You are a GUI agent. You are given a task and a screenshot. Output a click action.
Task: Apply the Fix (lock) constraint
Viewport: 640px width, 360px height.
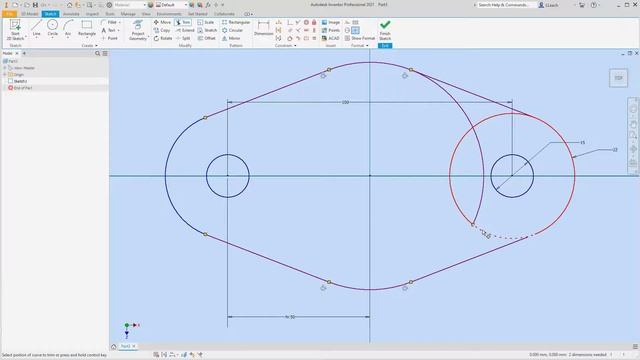(x=314, y=22)
